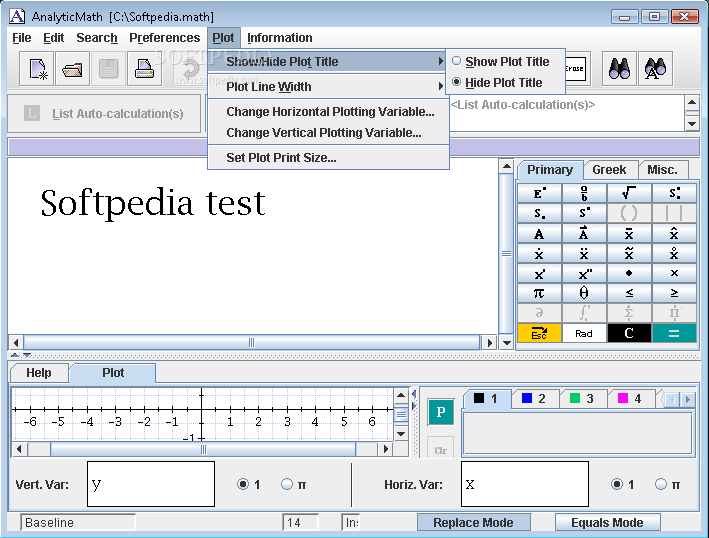709x538 pixels.
Task: Insert the superscript S symbol
Action: (x=584, y=213)
